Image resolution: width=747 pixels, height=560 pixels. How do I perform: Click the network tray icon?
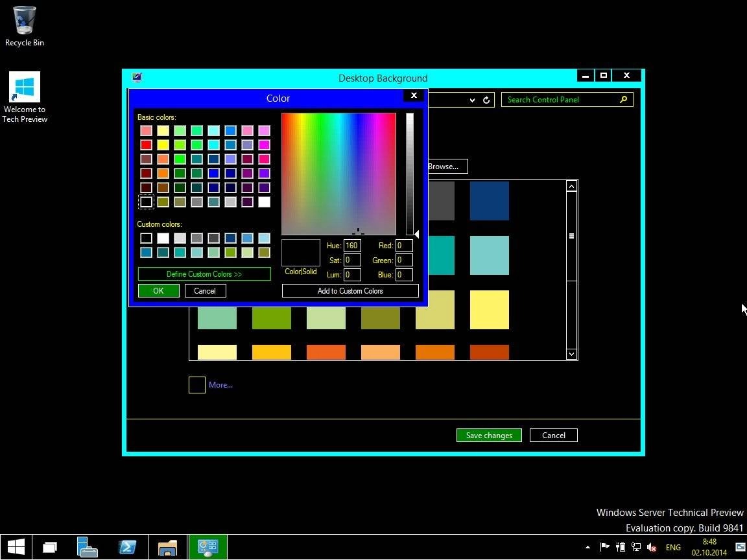(636, 547)
